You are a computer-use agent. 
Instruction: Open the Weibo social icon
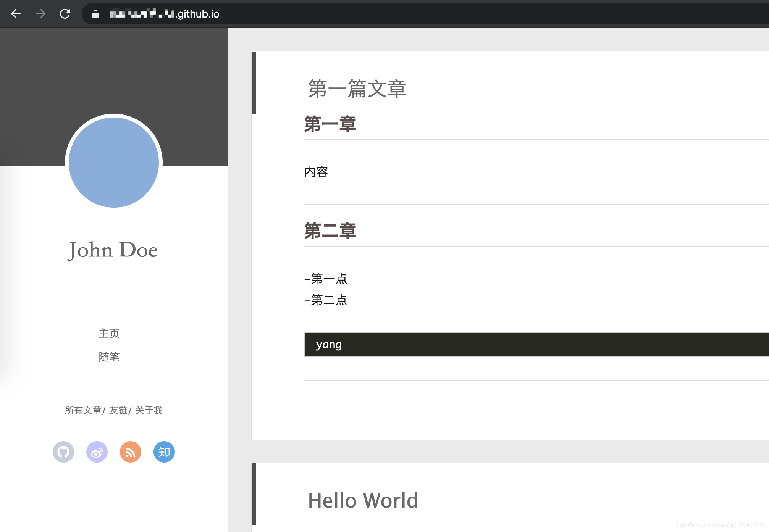[97, 452]
